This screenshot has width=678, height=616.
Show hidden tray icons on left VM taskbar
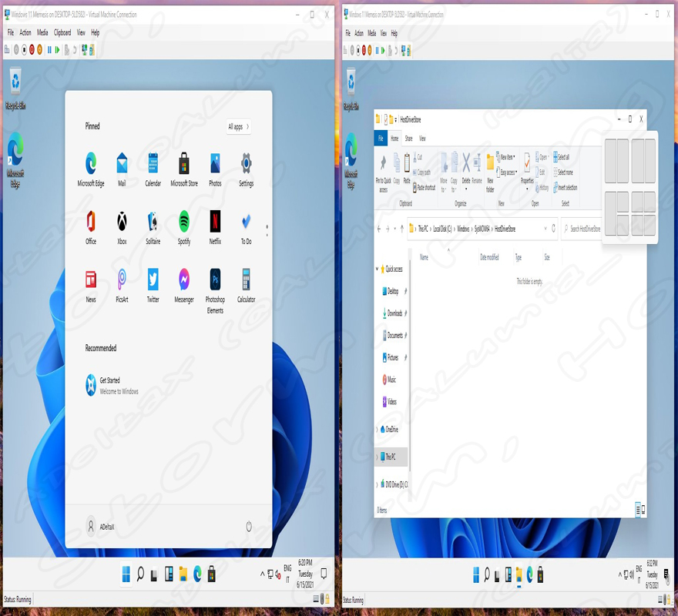pos(262,574)
